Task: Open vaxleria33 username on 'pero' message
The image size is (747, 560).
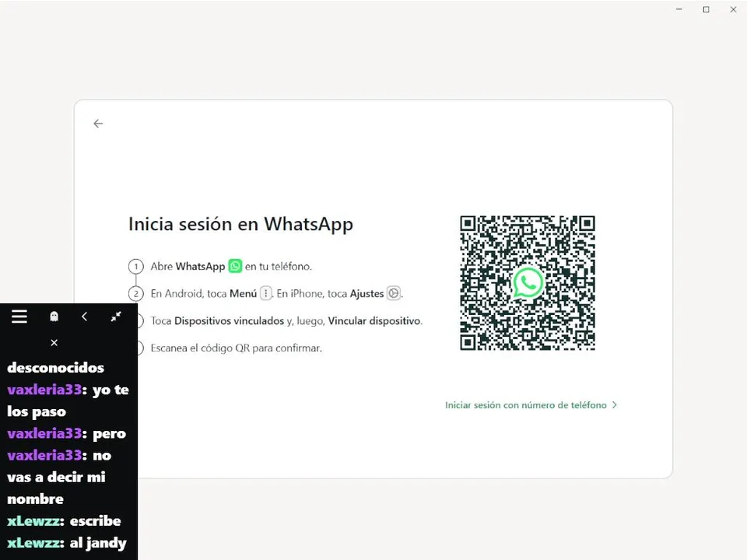Action: click(44, 433)
